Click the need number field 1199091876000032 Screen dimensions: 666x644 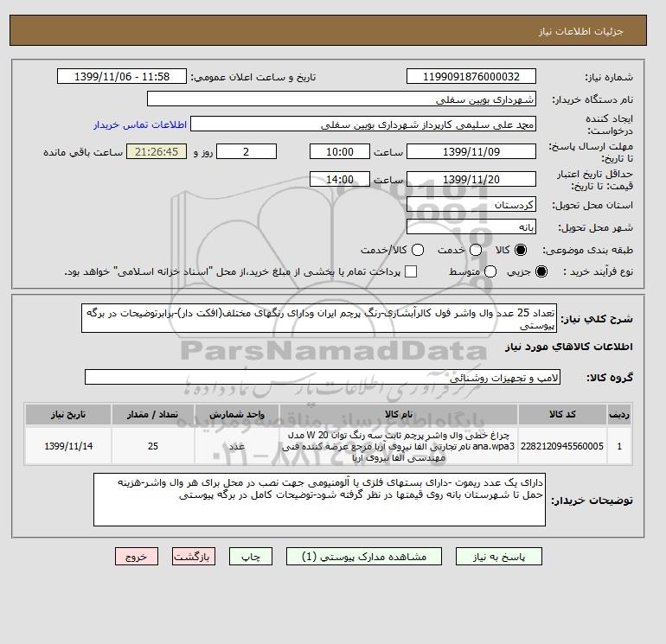(x=471, y=76)
